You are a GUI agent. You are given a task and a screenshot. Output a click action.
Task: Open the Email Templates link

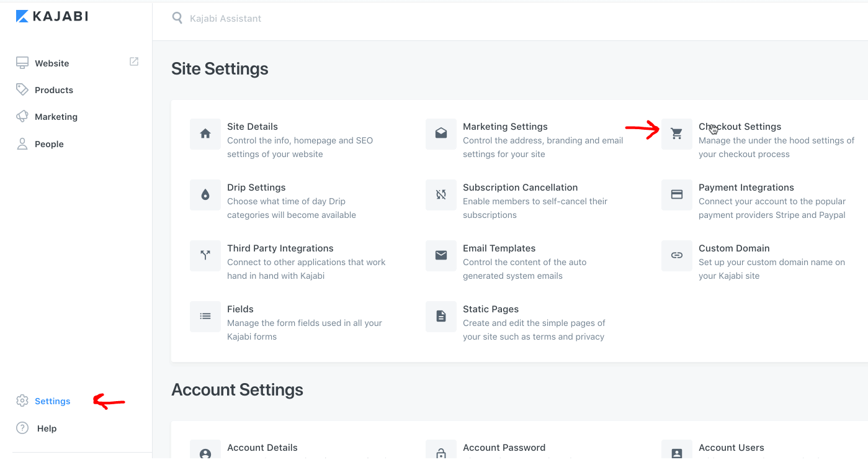click(x=499, y=248)
